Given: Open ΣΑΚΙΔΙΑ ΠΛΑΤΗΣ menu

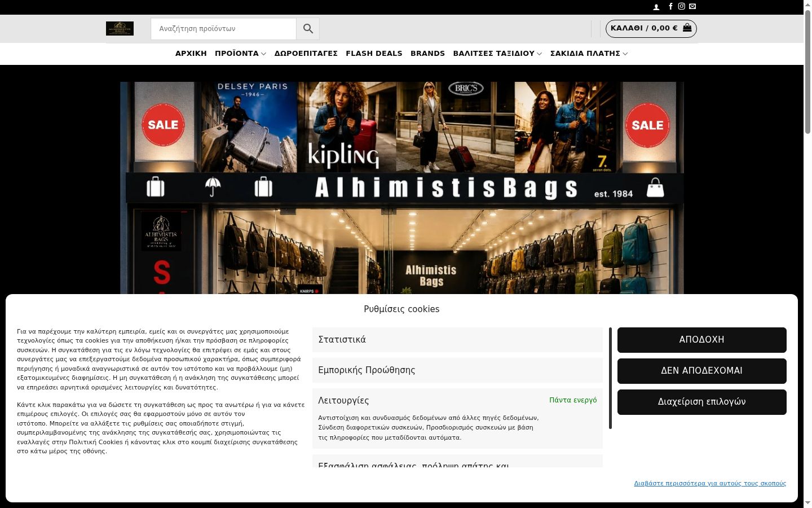Looking at the screenshot, I should 585,54.
